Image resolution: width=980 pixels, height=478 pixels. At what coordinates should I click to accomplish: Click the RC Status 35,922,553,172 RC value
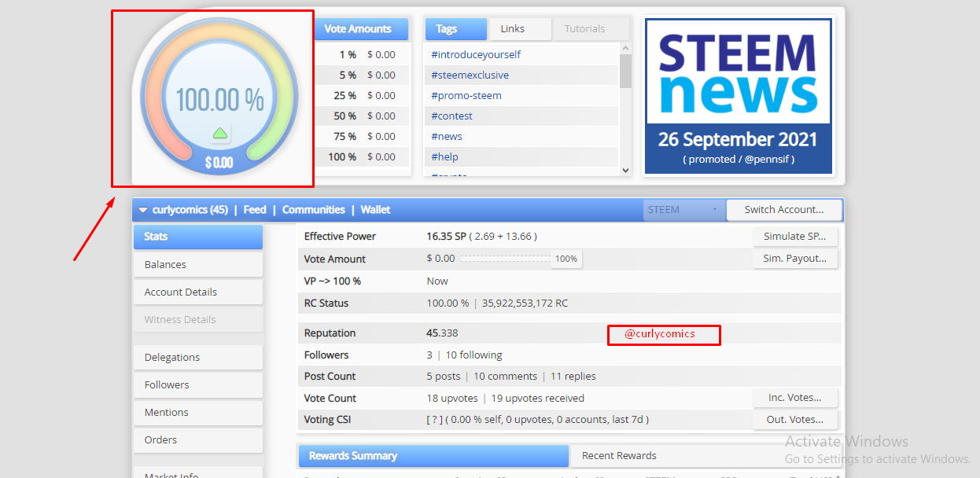click(525, 303)
